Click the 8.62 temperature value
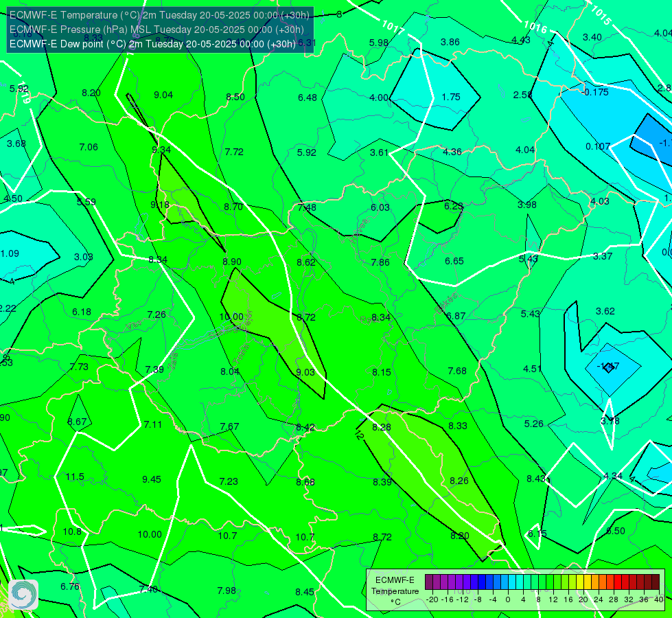Viewport: 672px width, 618px height. [x=306, y=262]
